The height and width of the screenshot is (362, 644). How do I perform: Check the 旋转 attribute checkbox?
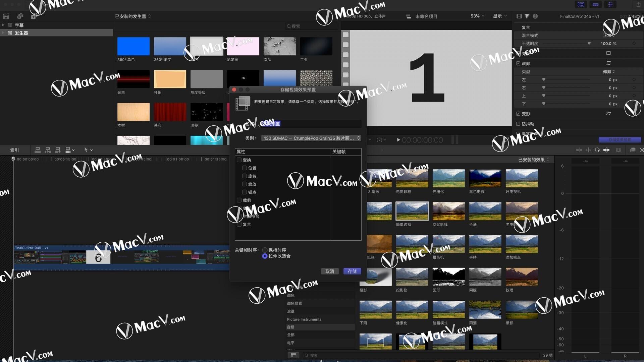tap(245, 176)
